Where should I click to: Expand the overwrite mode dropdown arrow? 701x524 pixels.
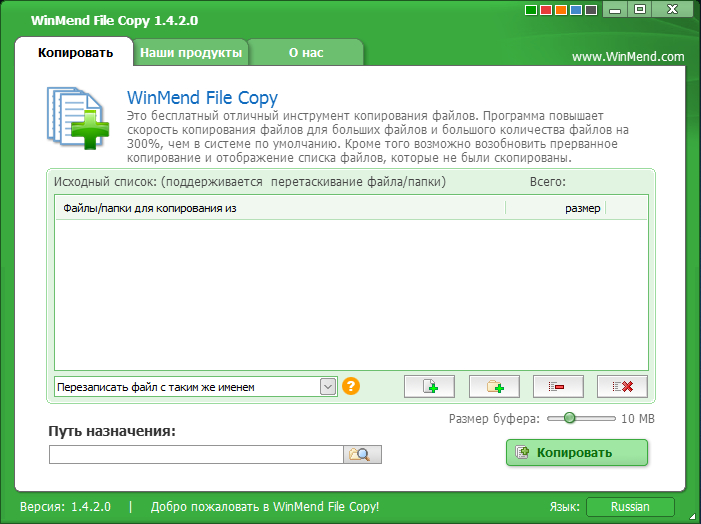[x=327, y=386]
